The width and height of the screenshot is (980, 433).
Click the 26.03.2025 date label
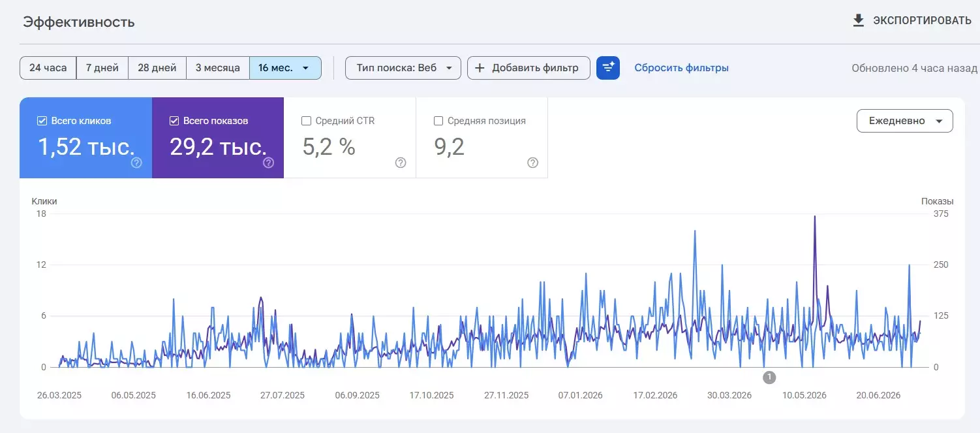point(59,396)
